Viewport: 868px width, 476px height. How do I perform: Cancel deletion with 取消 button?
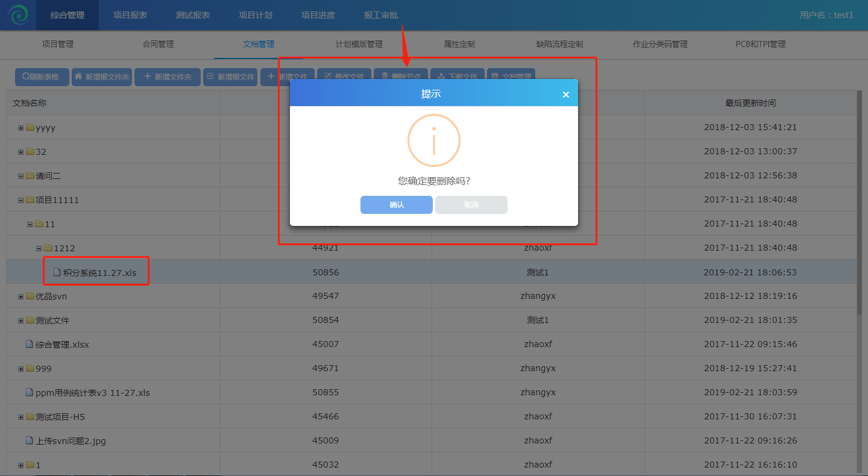point(471,205)
